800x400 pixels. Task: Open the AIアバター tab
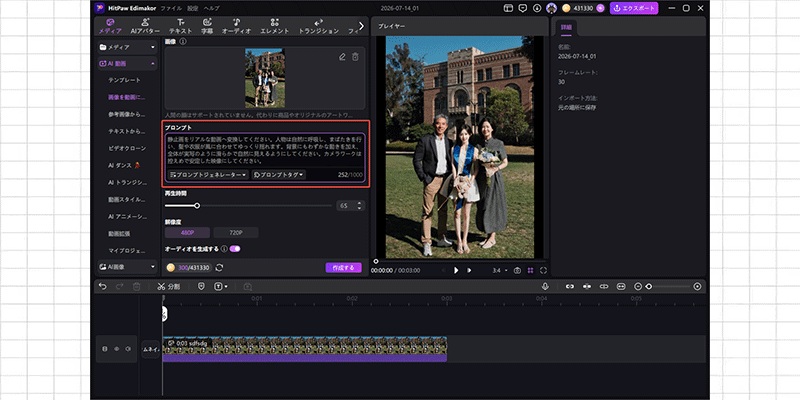145,26
